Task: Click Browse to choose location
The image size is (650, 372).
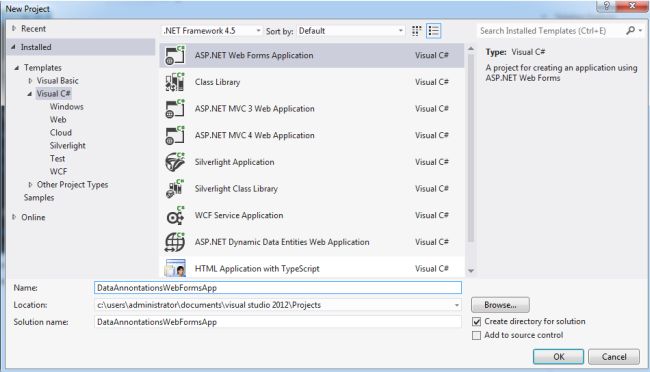Action: coord(500,305)
